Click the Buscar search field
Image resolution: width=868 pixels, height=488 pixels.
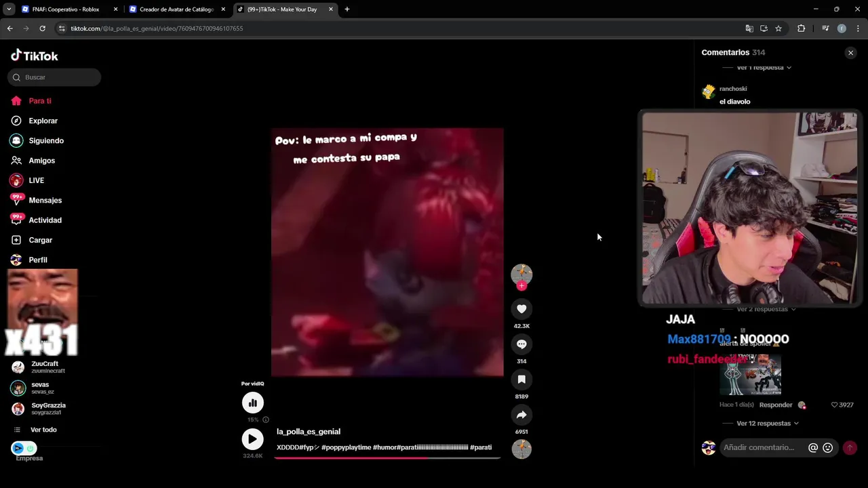coord(54,77)
